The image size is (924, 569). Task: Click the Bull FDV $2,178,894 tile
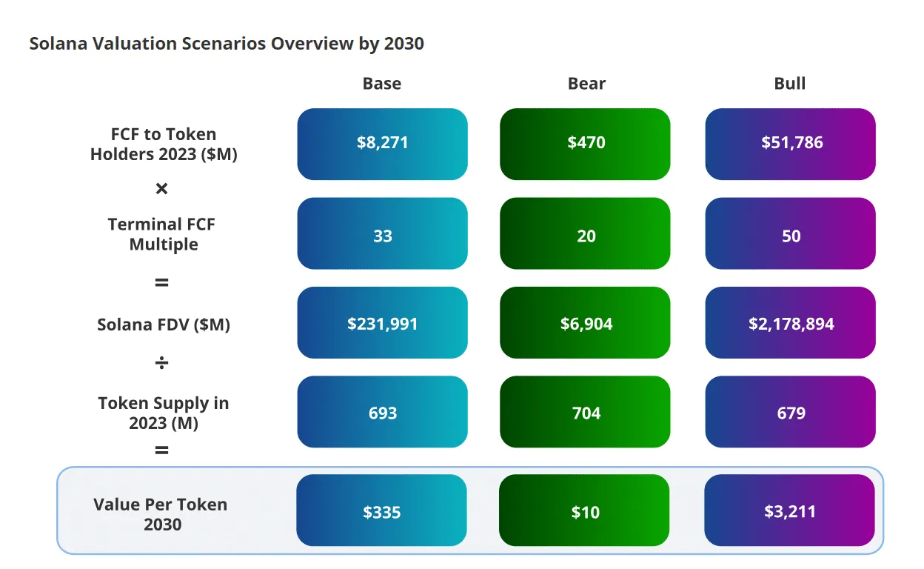(x=790, y=323)
